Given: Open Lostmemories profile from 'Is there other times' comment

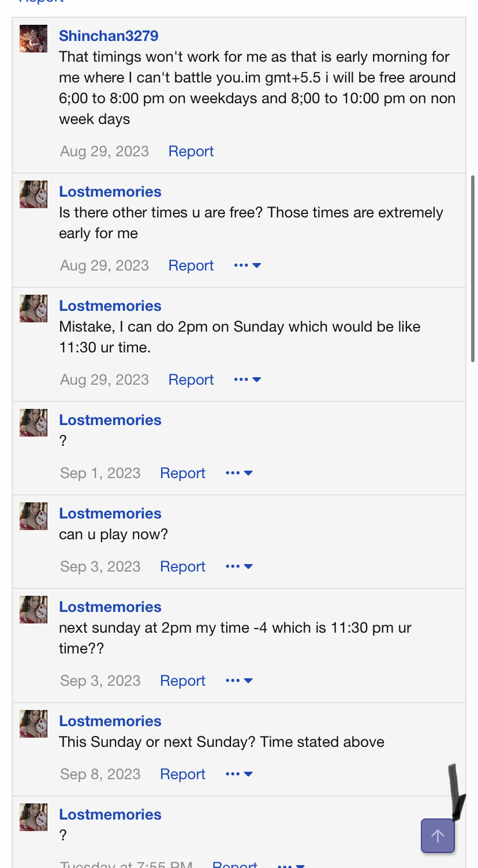Looking at the screenshot, I should [x=110, y=191].
